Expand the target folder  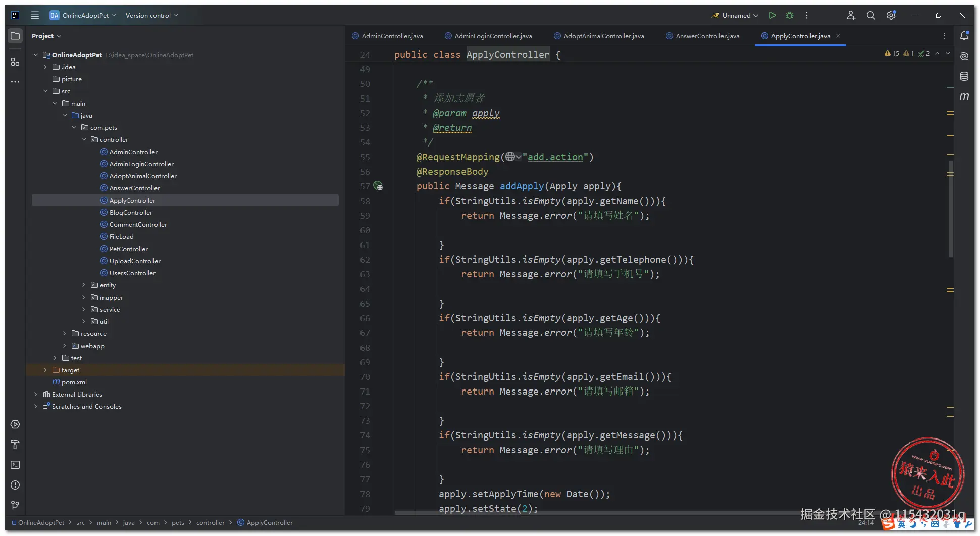45,370
